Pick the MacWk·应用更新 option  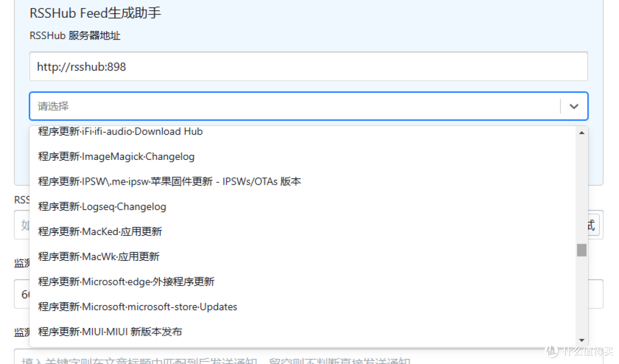[x=303, y=257]
